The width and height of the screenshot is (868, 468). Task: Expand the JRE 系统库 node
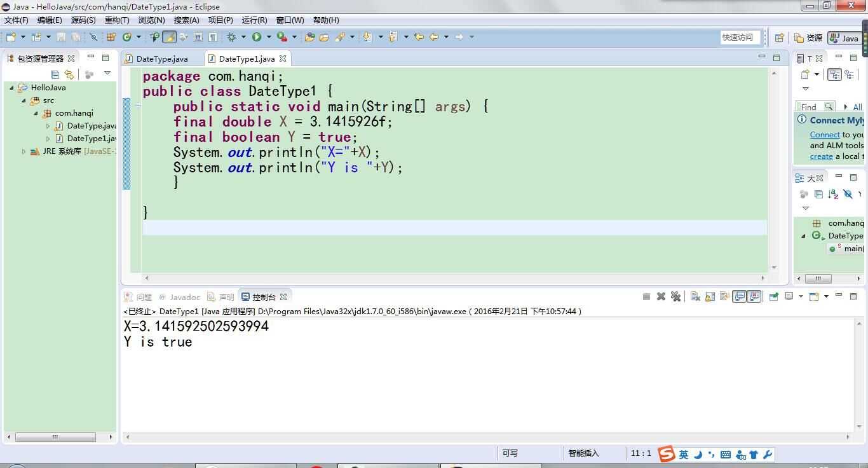pos(24,151)
